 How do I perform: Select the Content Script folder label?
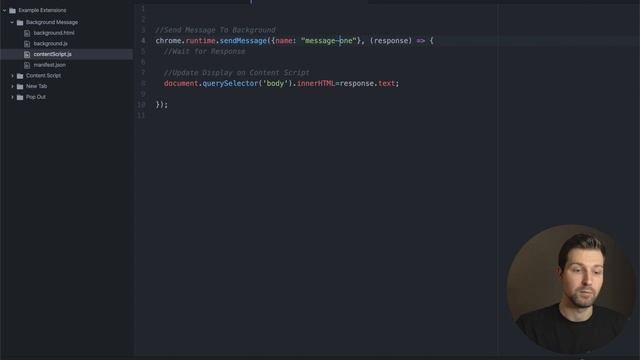[43, 76]
